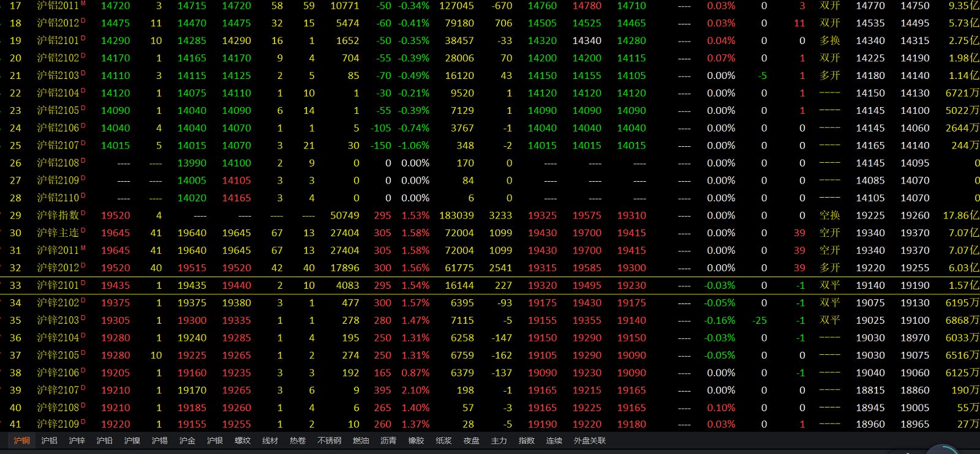
Task: Open the 沪铝 tab
Action: [x=50, y=441]
